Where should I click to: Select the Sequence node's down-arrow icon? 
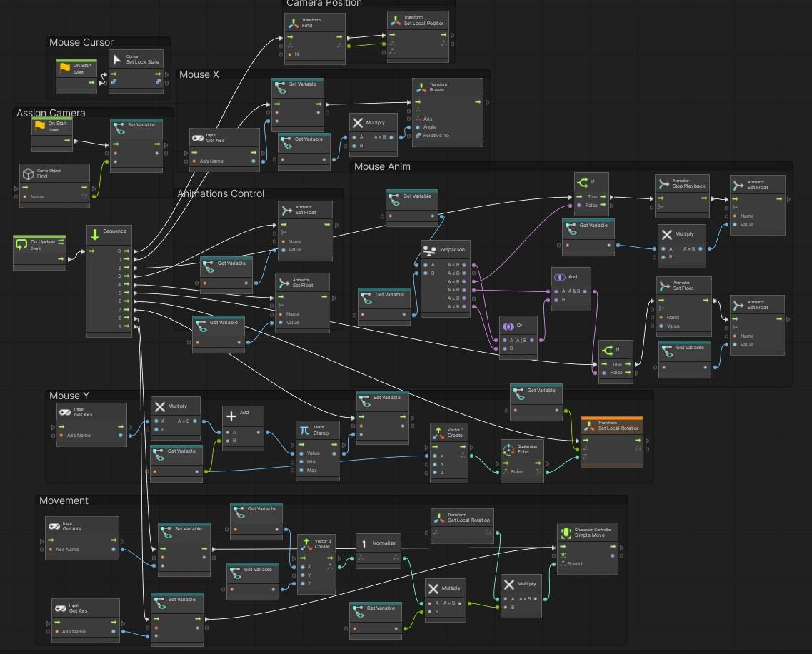pyautogui.click(x=95, y=235)
